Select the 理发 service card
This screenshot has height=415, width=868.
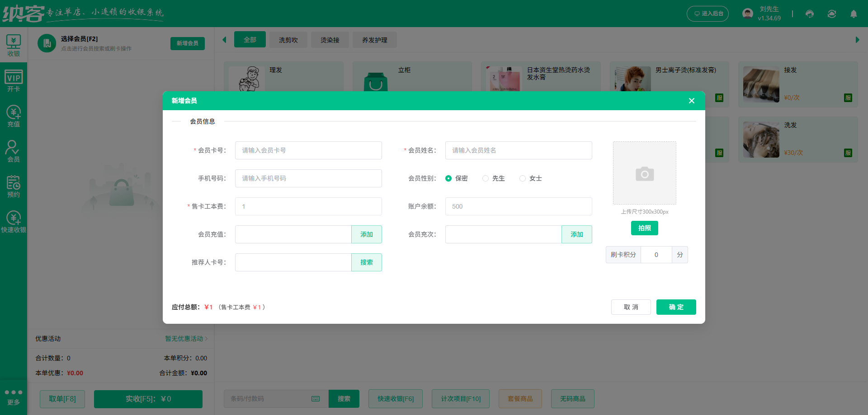click(x=283, y=77)
